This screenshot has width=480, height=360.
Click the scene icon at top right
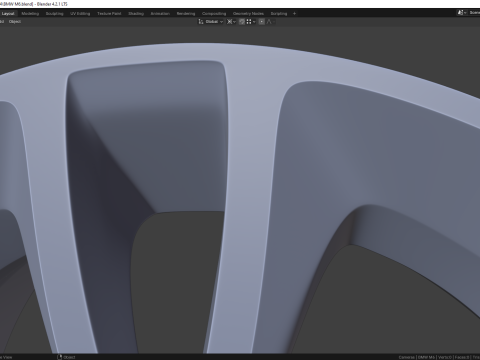461,13
